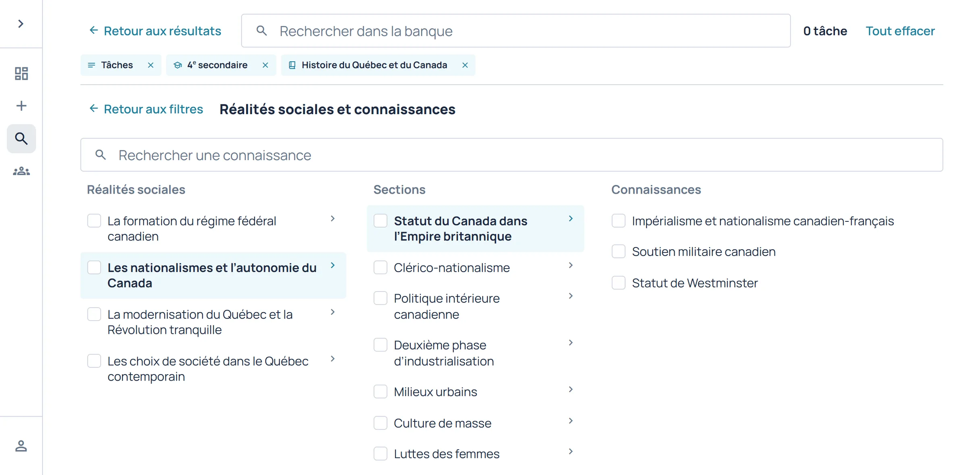Expand Deuxième phase d'industrialisation chevron
Viewport: 980px width, 475px height.
[x=571, y=343]
